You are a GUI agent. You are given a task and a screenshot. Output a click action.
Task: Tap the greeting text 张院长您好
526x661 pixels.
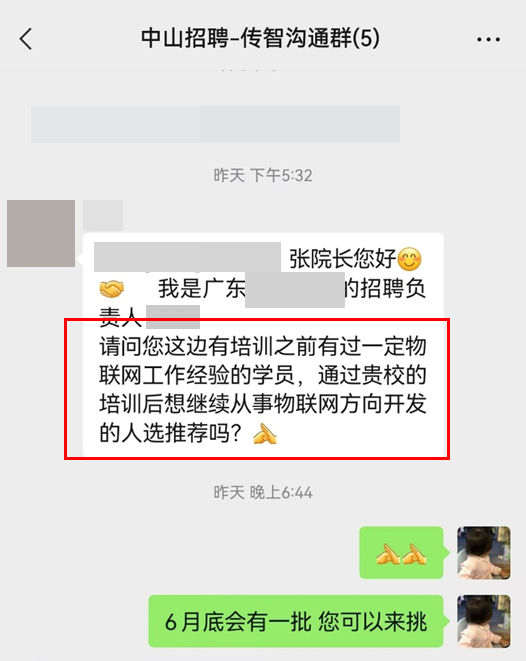point(343,258)
